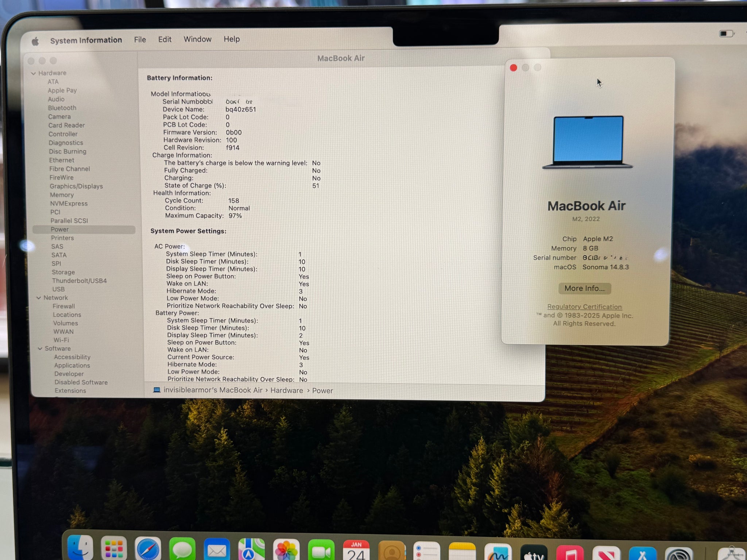The height and width of the screenshot is (560, 747).
Task: Collapse the Network section in sidebar
Action: (39, 298)
